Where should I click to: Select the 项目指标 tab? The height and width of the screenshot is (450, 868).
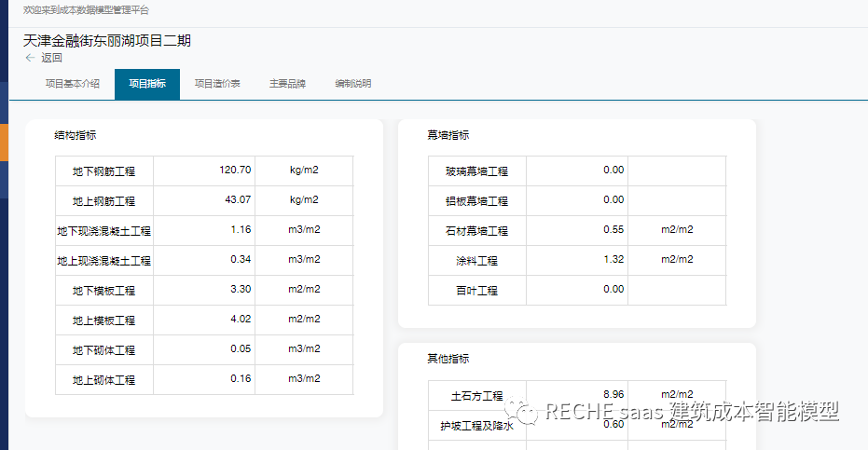147,84
